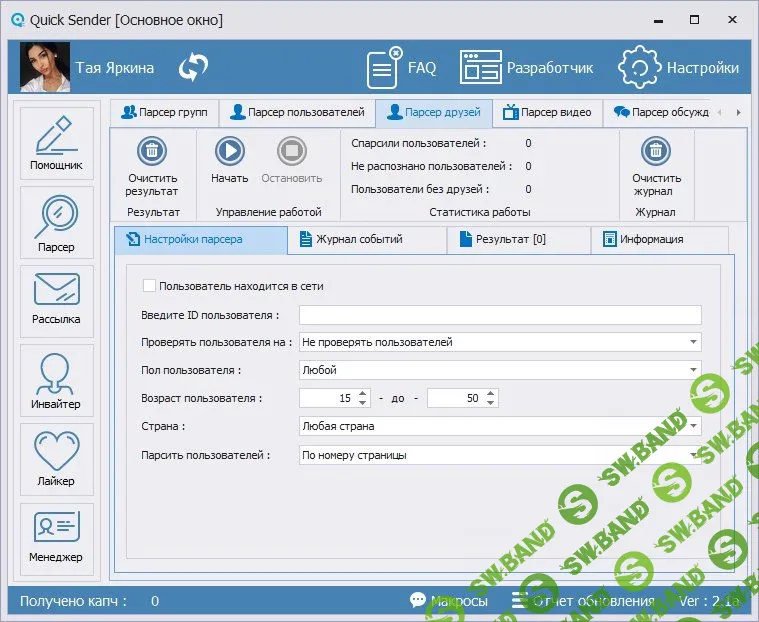The height and width of the screenshot is (622, 759).
Task: Open the Помощник sidebar section
Action: tap(57, 143)
